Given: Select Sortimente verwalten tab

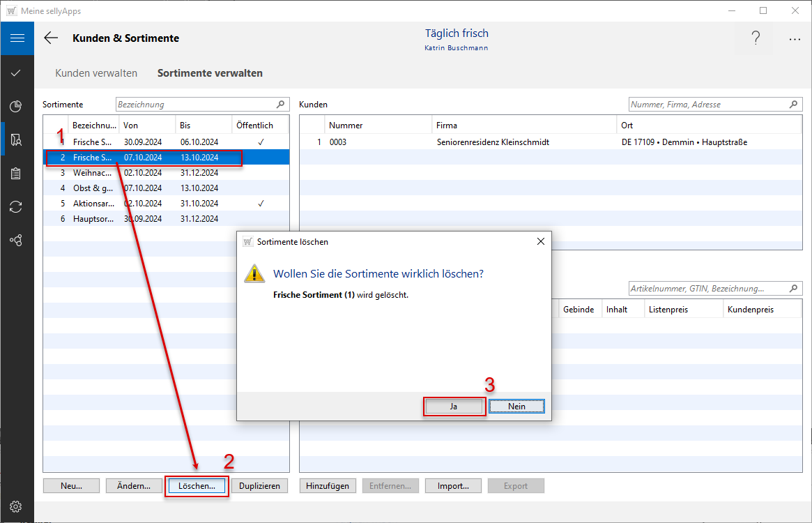Looking at the screenshot, I should tap(210, 73).
